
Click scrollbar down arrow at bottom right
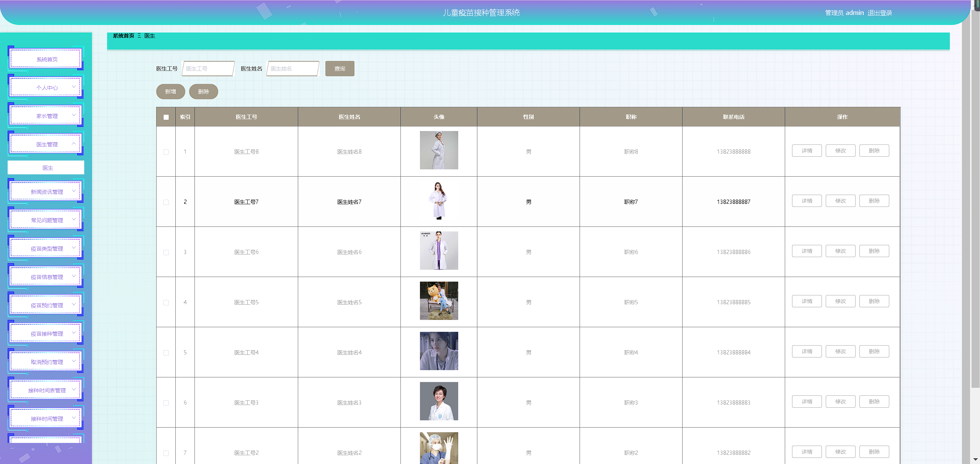[975, 459]
